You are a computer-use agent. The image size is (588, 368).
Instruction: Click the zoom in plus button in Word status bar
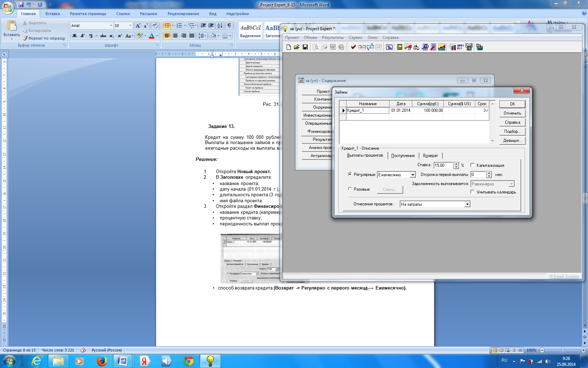583,350
